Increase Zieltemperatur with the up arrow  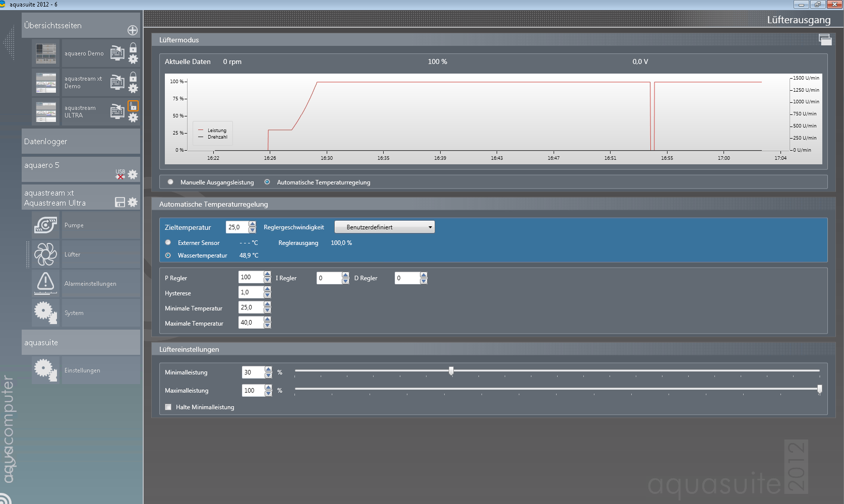[x=253, y=224]
